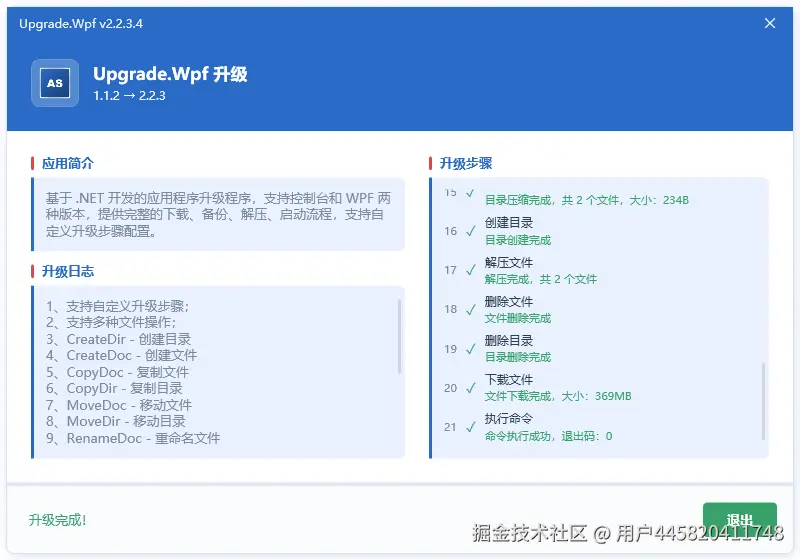Click the Upgrade.Wpf 升级 title
The image size is (800, 560).
pos(170,74)
